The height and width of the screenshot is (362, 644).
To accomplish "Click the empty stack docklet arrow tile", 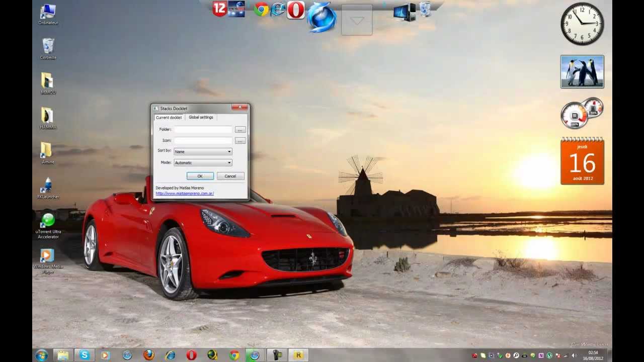I will coord(357,20).
